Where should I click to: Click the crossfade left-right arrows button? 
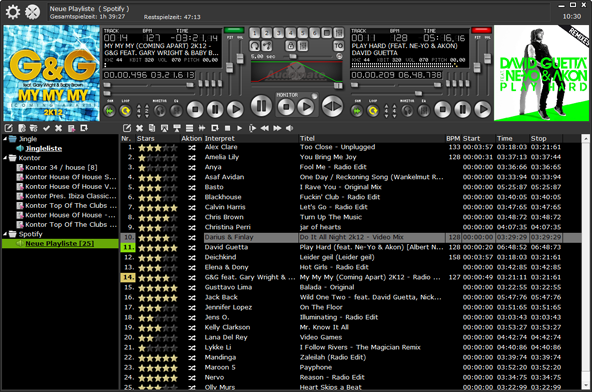332,106
